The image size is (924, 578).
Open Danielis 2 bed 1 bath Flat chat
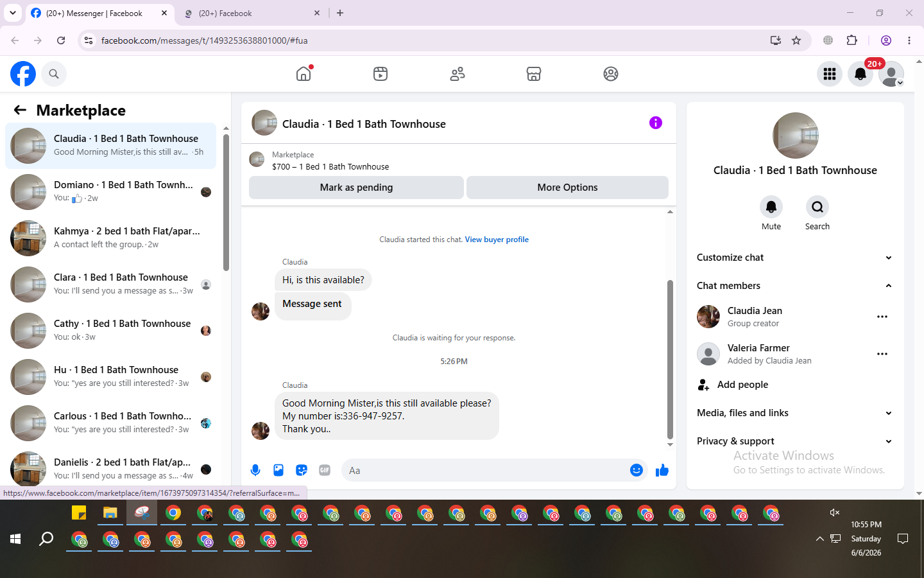point(110,468)
